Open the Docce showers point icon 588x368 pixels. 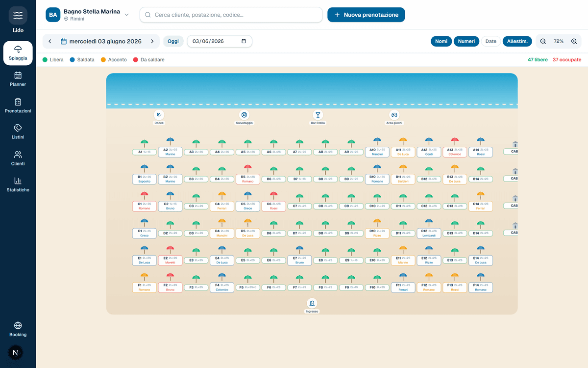[159, 115]
